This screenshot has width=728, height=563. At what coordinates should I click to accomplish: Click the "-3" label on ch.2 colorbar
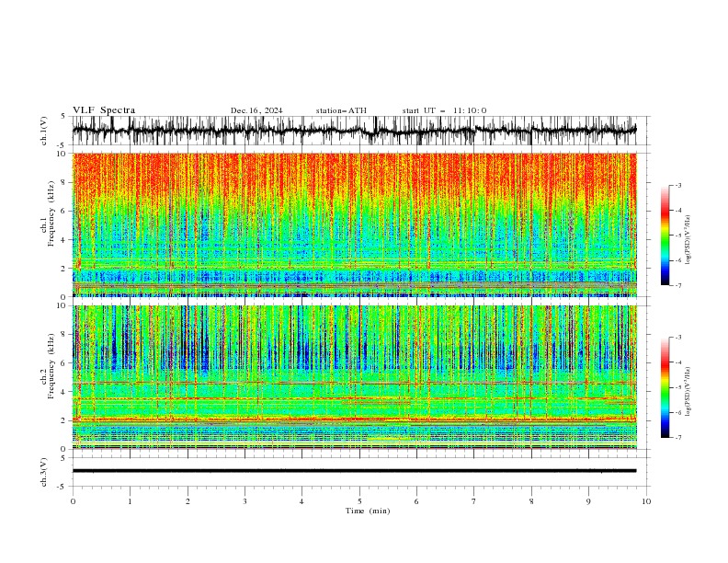[x=678, y=338]
